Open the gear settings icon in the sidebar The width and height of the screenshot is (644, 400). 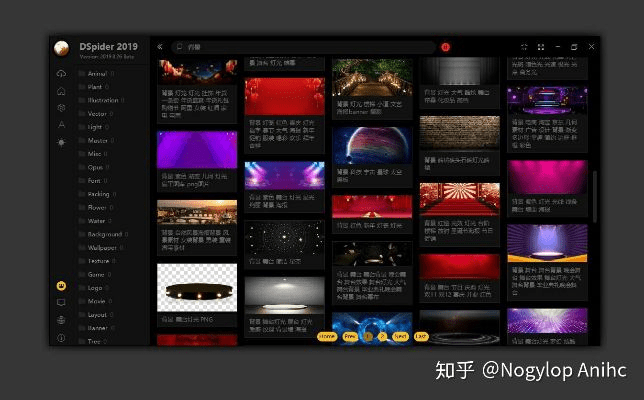coord(61,108)
